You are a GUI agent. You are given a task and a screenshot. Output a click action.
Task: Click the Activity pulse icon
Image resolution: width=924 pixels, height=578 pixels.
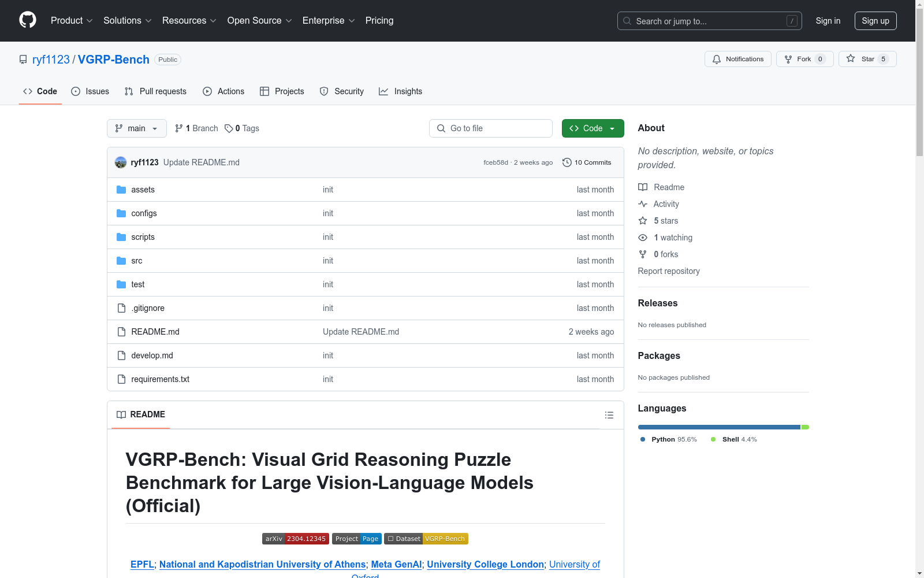click(643, 204)
